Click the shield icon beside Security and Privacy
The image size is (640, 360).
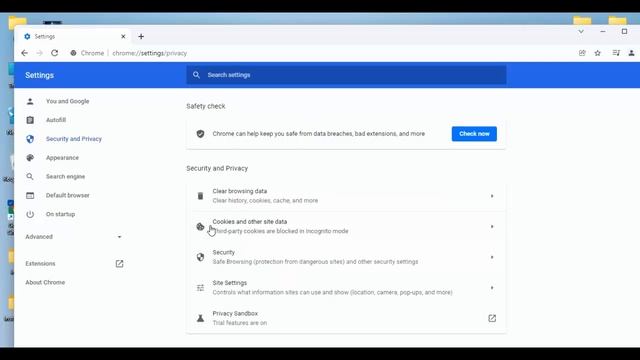click(x=30, y=139)
